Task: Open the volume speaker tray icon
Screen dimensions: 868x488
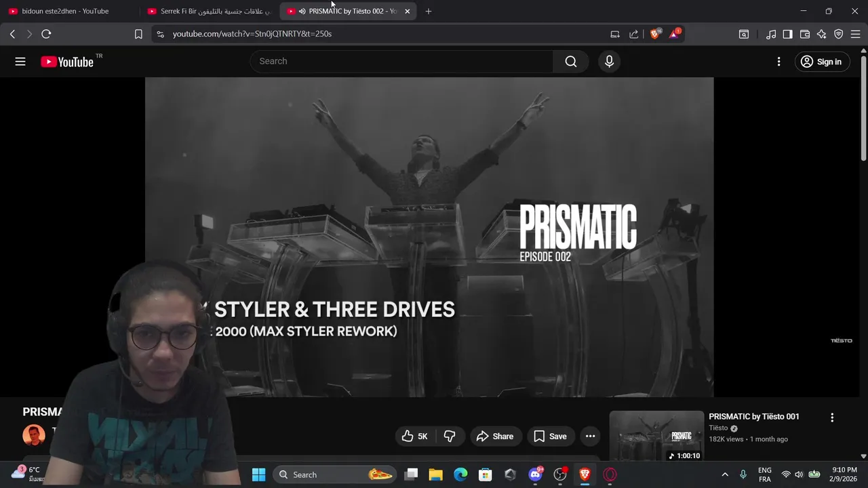Action: (799, 474)
